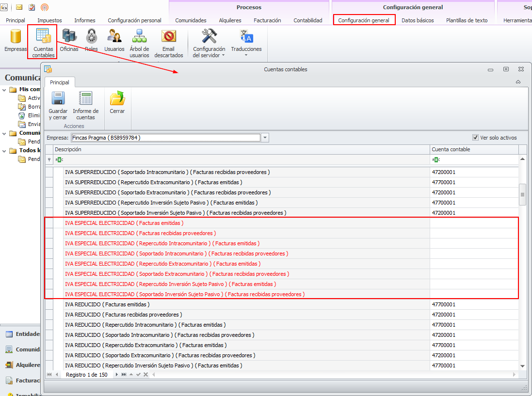
Task: Select the Borra... folder in tree
Action: tap(29, 107)
